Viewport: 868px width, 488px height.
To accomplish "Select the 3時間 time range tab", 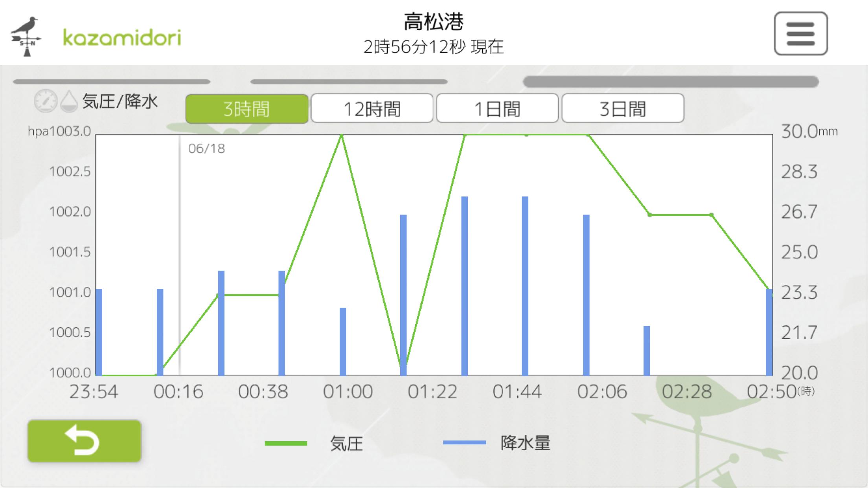I will (247, 109).
